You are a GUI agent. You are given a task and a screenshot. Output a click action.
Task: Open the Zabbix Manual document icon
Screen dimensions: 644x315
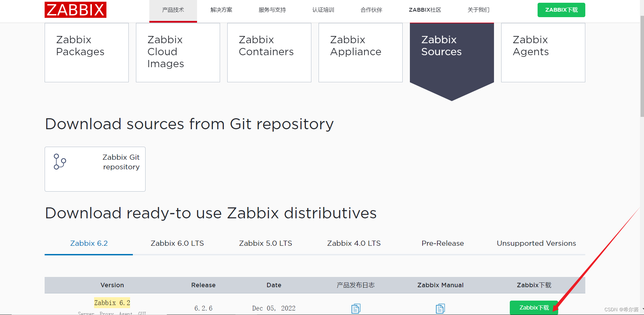coord(440,308)
